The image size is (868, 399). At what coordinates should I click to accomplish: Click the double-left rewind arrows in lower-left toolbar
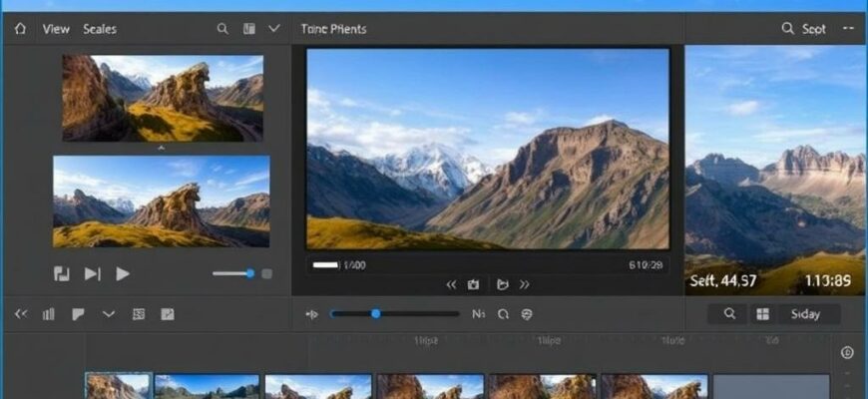click(21, 314)
